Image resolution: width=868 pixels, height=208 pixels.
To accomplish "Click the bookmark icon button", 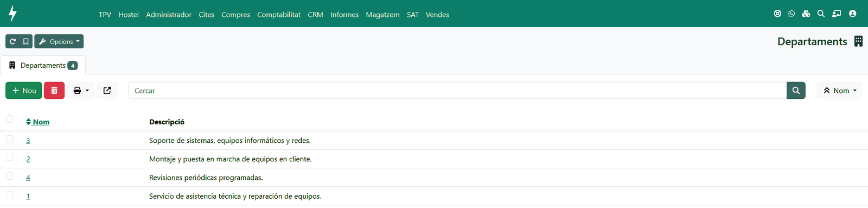I will (x=25, y=41).
